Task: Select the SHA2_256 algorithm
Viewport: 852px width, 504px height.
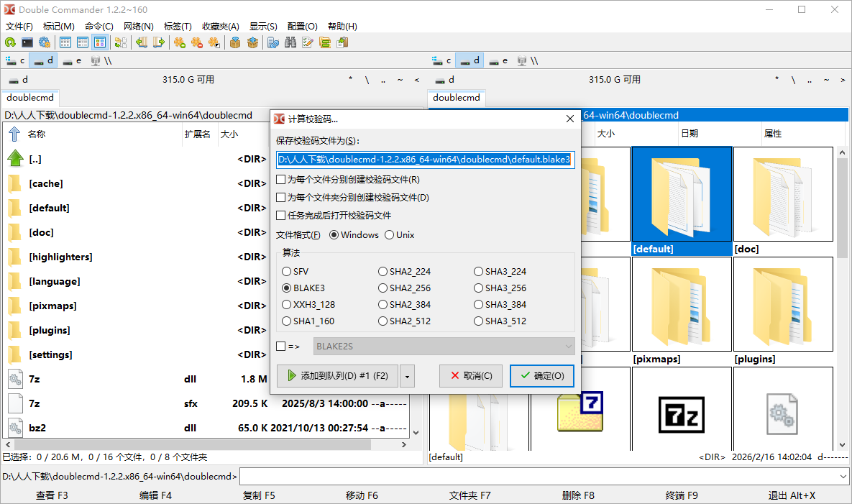Action: click(x=383, y=288)
